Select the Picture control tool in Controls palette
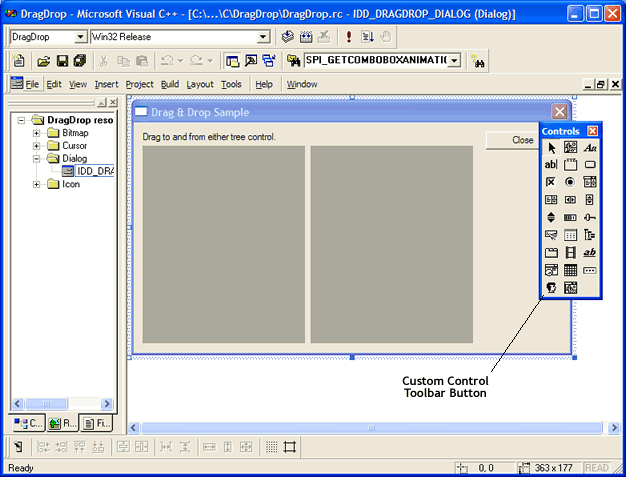Image resolution: width=626 pixels, height=477 pixels. coord(570,147)
